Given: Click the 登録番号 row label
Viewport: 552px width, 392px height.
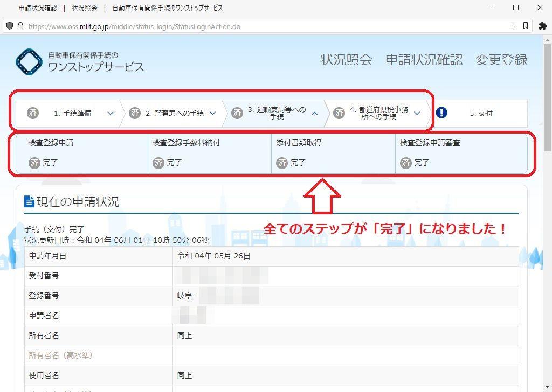Looking at the screenshot, I should tap(44, 296).
